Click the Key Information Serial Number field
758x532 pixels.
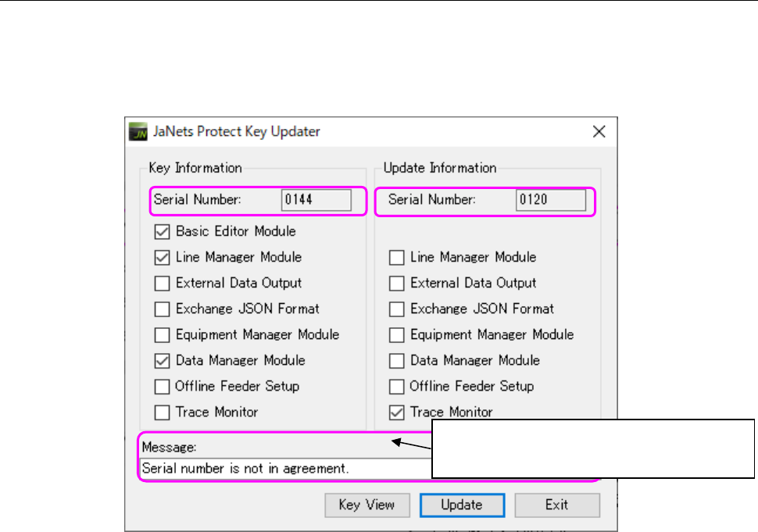pyautogui.click(x=316, y=200)
